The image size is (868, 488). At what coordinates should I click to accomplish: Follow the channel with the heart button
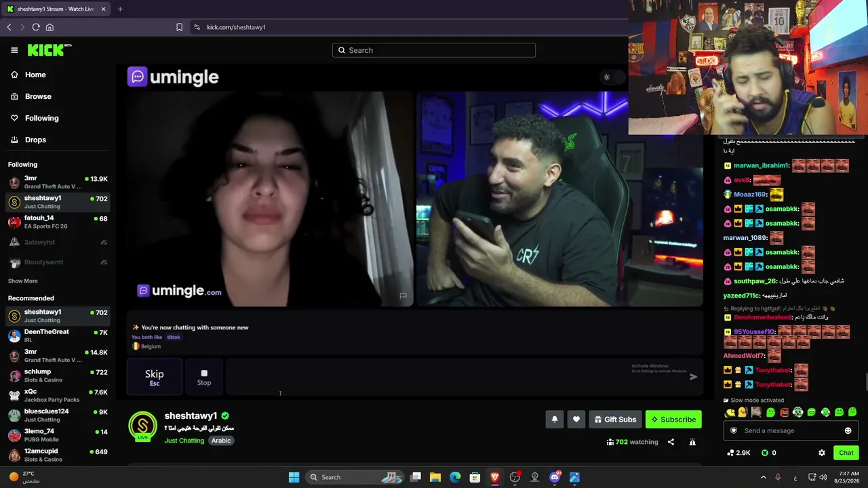click(576, 420)
